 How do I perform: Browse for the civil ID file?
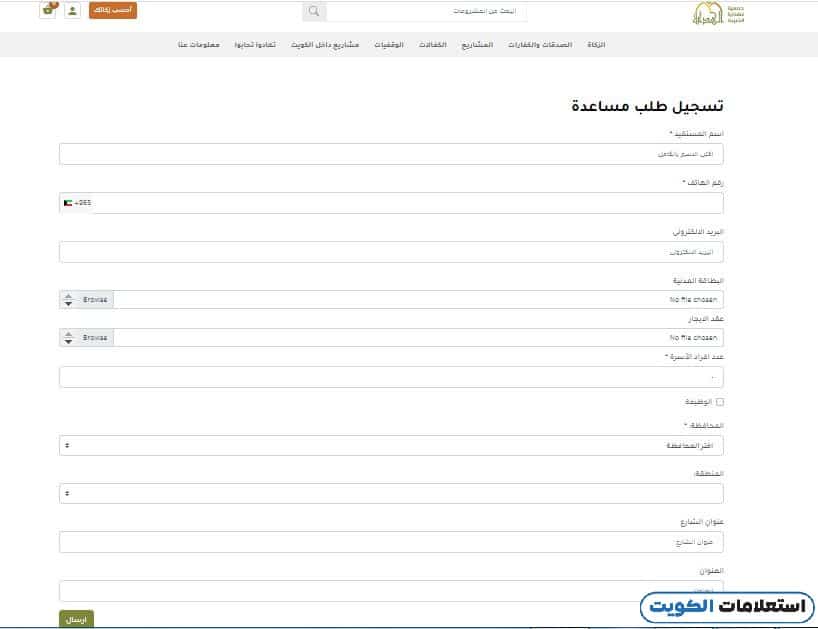coord(95,299)
